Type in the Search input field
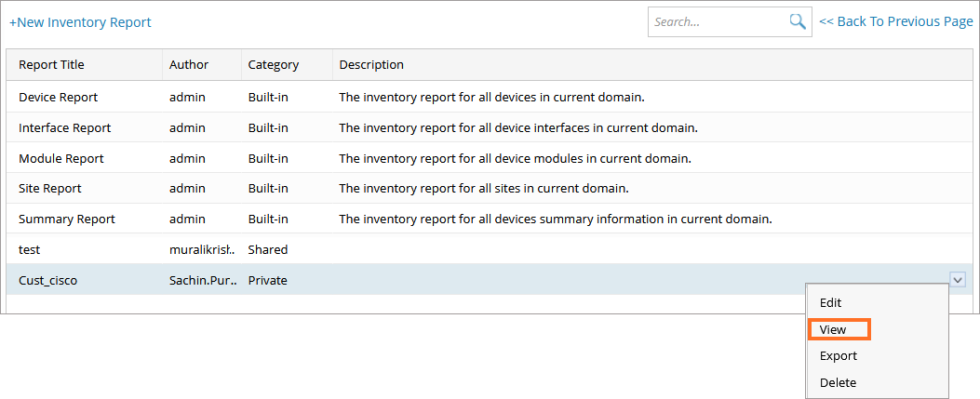980x399 pixels. [717, 22]
